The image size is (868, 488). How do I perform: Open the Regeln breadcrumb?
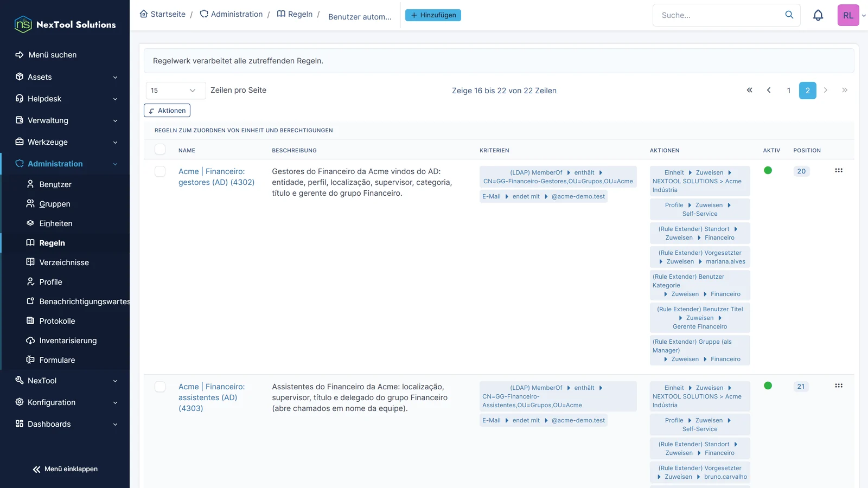click(x=295, y=14)
